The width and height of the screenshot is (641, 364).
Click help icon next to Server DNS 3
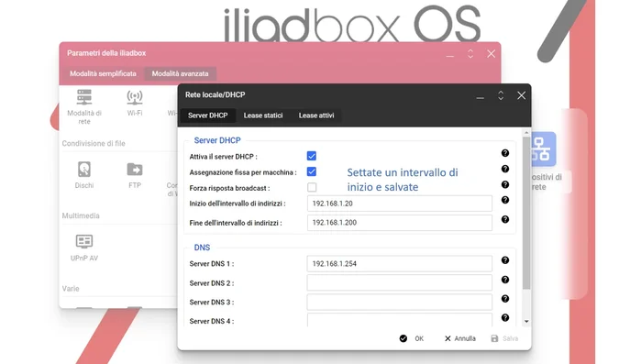(x=505, y=299)
